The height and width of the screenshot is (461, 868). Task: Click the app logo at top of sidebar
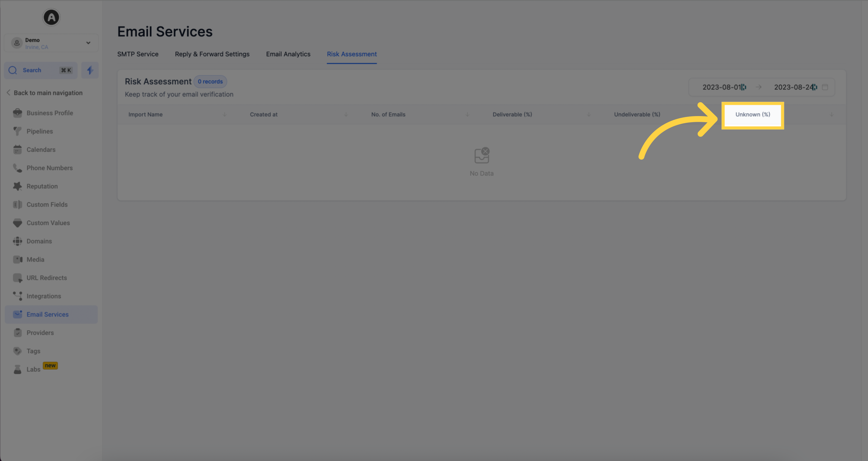tap(51, 17)
